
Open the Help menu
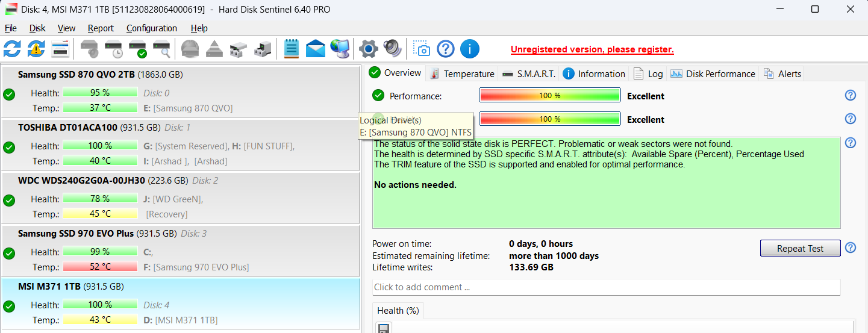pos(199,28)
